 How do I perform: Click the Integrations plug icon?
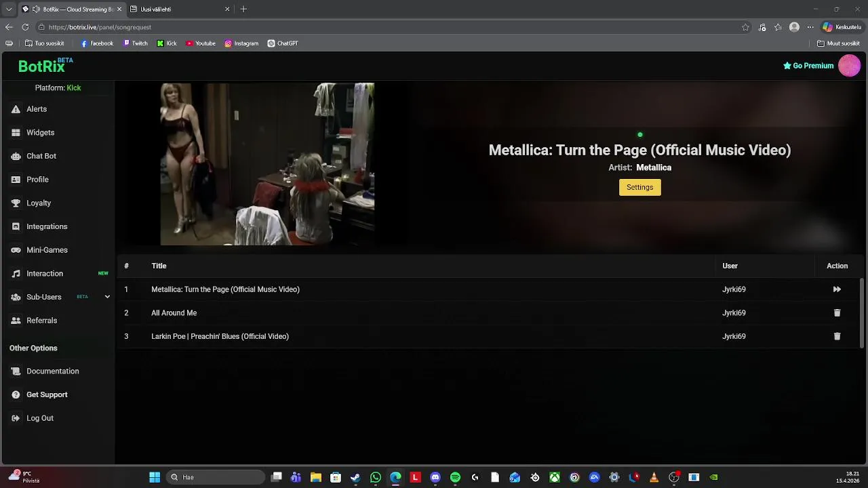16,226
